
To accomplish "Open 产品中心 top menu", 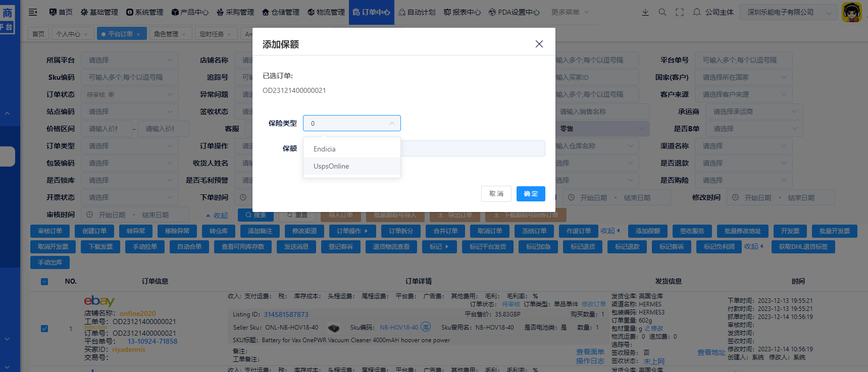I will click(x=190, y=12).
